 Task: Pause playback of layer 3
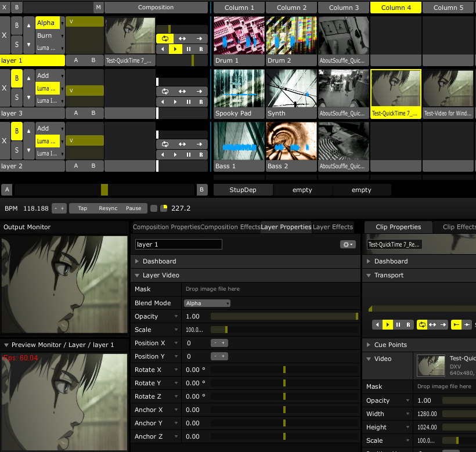pos(189,102)
